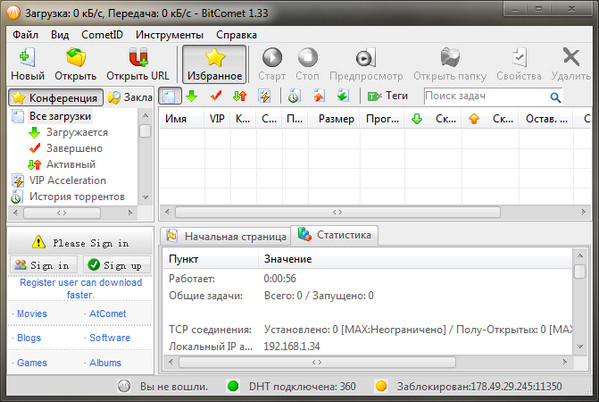
Task: Filter by active up-down arrows icon
Action: [240, 96]
